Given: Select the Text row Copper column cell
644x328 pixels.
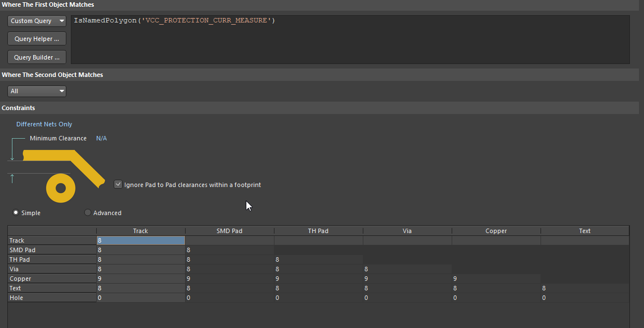Looking at the screenshot, I should pyautogui.click(x=496, y=288).
